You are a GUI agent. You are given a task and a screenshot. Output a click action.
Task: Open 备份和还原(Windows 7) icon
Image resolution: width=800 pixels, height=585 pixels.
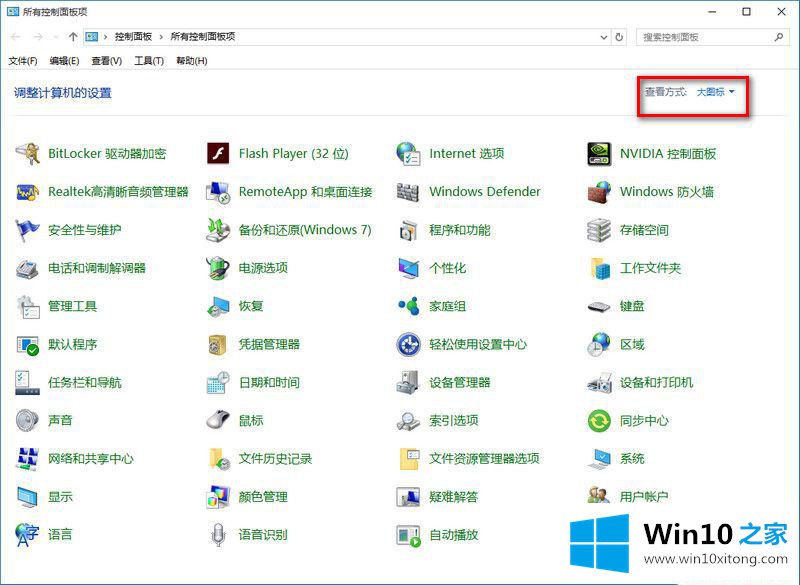tap(218, 230)
